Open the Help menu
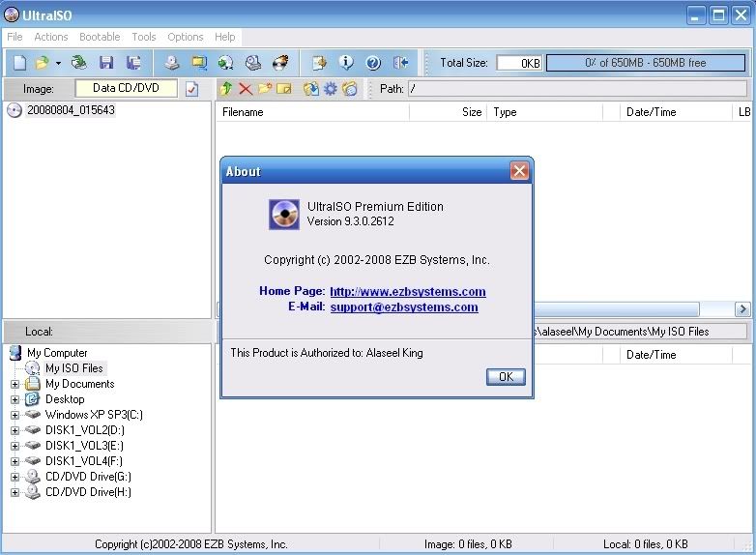 224,37
